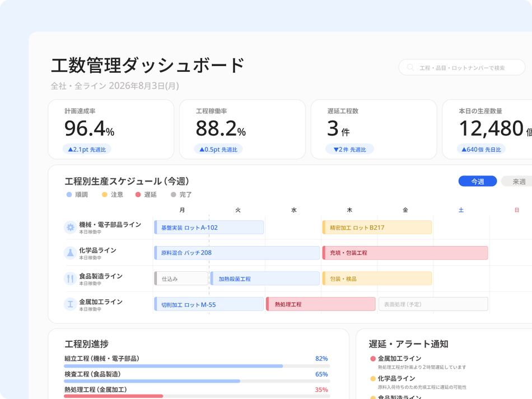
Task: Open the 充填・包装工程 delayed task bar
Action: (x=405, y=253)
